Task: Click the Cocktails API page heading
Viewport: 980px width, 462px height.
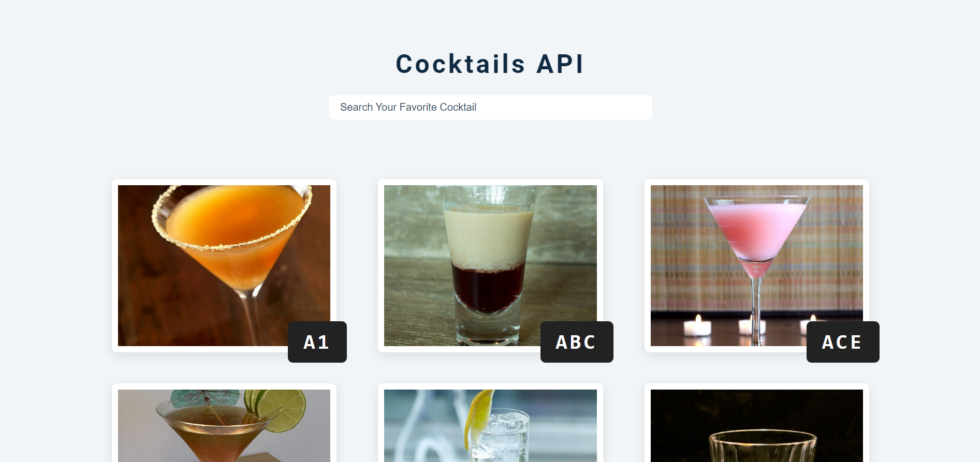Action: coord(490,64)
